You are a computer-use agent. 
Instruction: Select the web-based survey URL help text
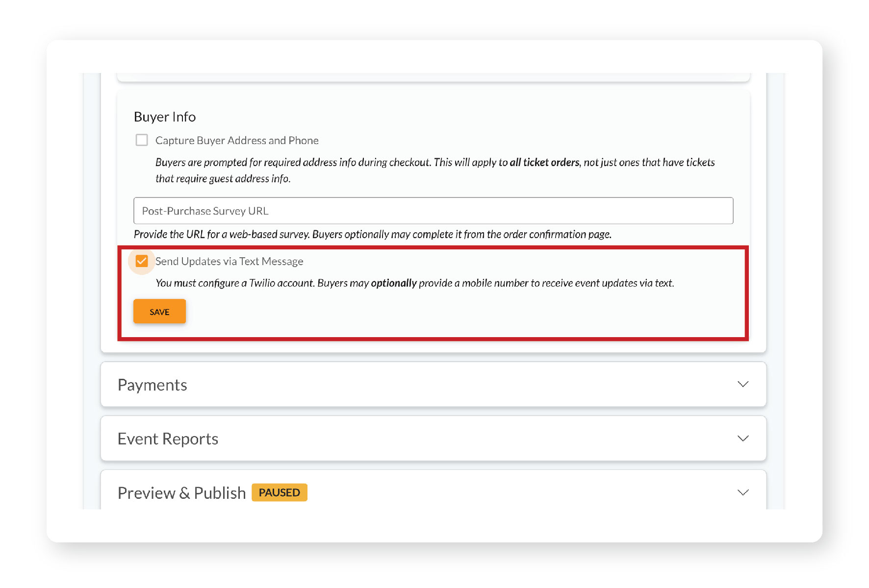pos(373,234)
